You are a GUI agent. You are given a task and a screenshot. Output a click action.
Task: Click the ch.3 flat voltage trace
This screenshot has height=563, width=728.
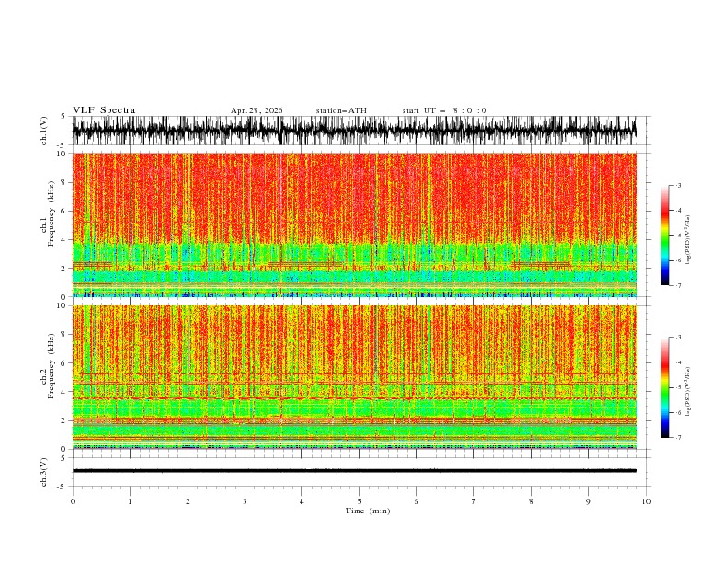[354, 471]
